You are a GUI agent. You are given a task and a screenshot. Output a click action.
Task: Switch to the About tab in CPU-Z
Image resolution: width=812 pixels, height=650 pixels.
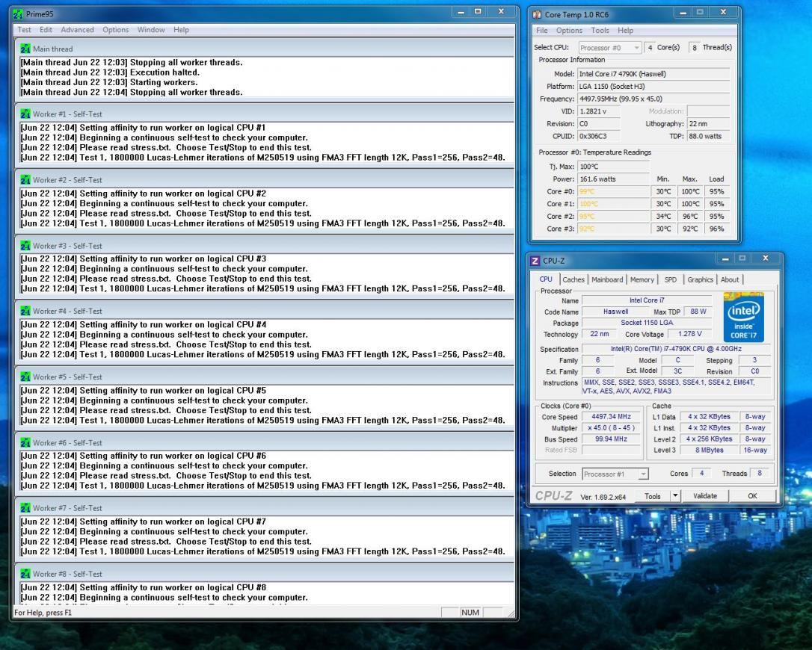[730, 279]
